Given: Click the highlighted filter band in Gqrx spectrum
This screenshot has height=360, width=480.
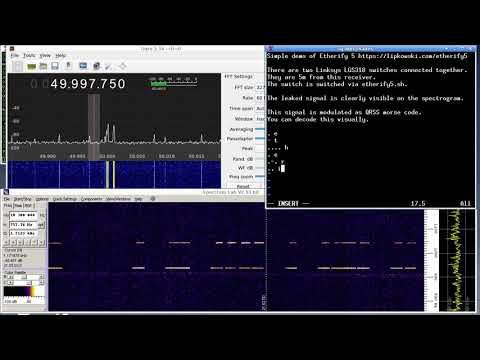Looking at the screenshot, I should click(94, 127).
